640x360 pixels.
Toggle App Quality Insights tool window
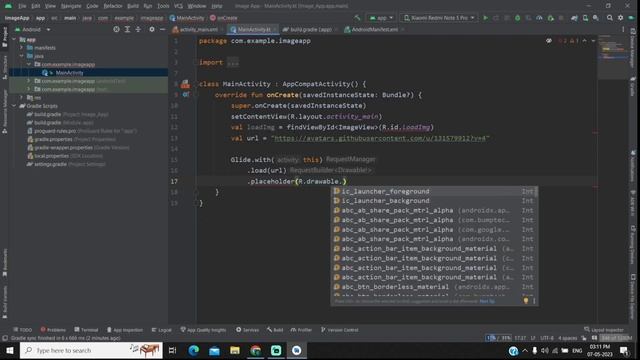203,330
